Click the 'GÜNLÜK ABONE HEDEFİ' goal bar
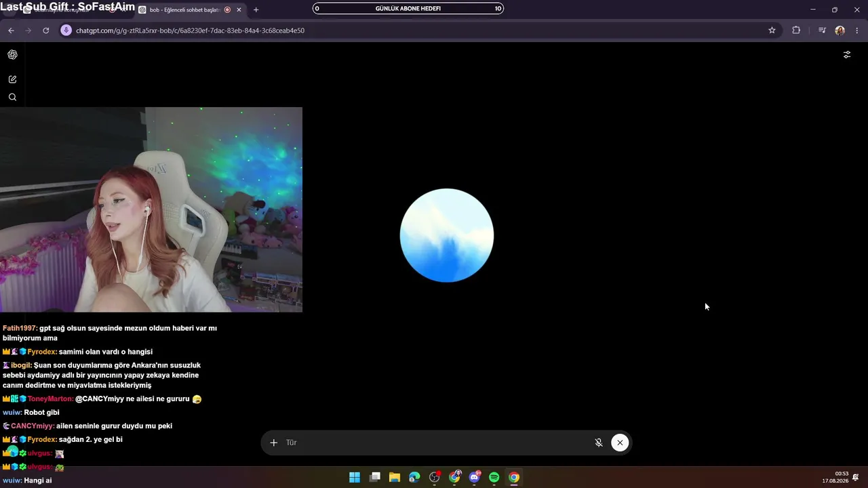This screenshot has height=488, width=868. [408, 9]
